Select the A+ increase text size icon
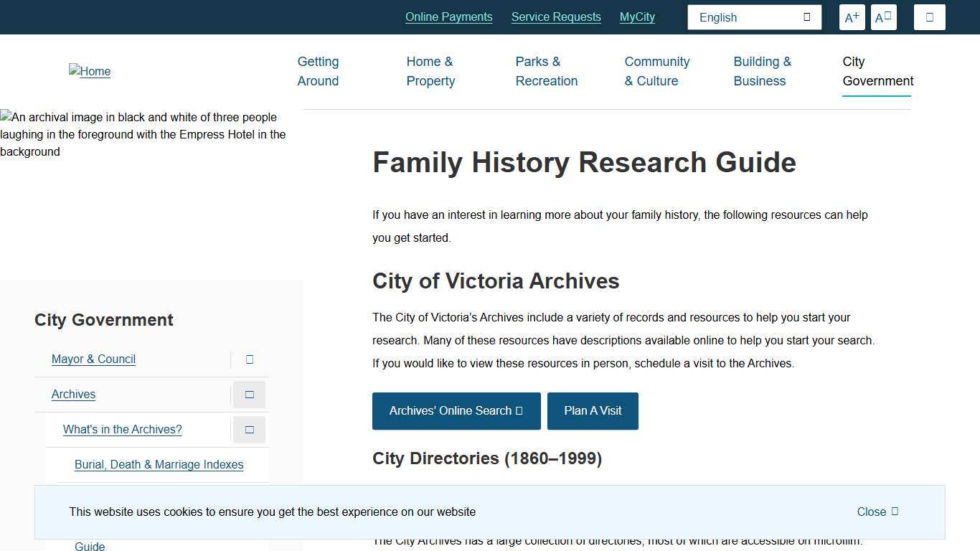 point(852,17)
